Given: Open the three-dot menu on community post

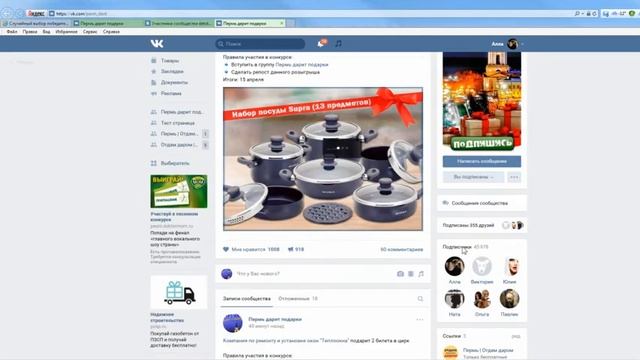Looking at the screenshot, I should coord(420,320).
